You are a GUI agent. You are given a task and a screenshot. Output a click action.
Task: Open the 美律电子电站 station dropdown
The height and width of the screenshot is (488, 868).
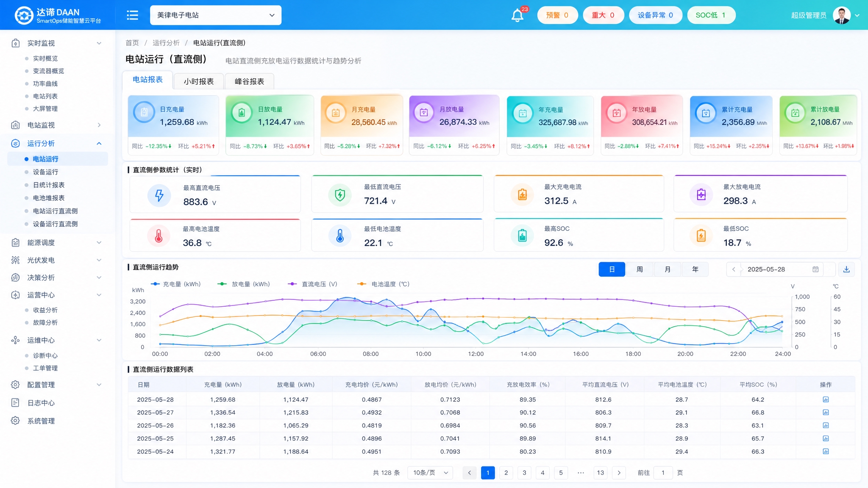pyautogui.click(x=216, y=15)
